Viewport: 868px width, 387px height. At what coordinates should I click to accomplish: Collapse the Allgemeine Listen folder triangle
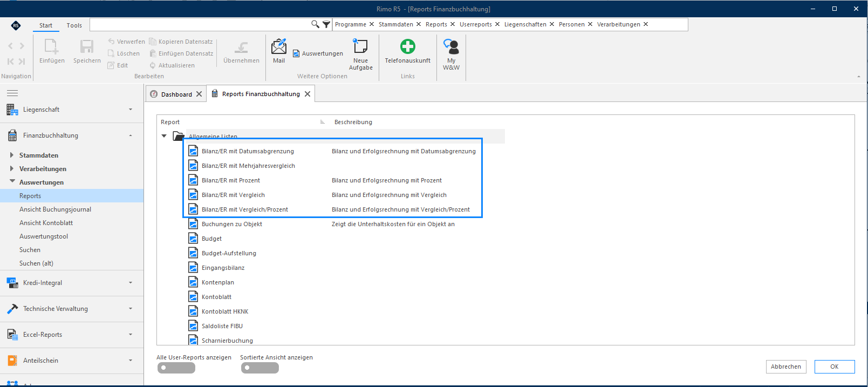164,136
